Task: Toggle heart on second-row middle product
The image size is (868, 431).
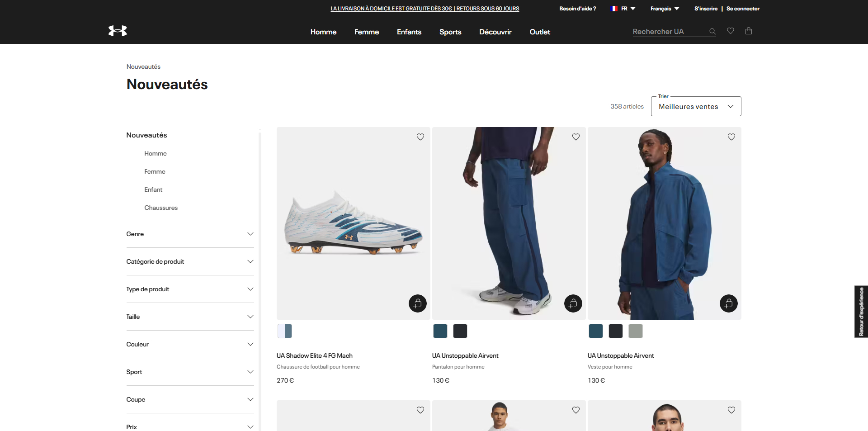Action: click(576, 410)
